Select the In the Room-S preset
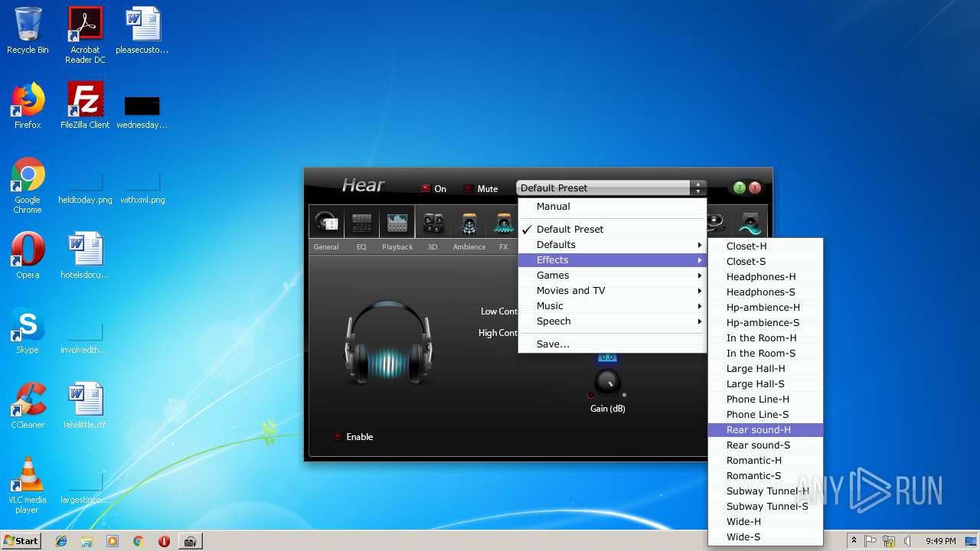This screenshot has height=551, width=980. pos(765,354)
